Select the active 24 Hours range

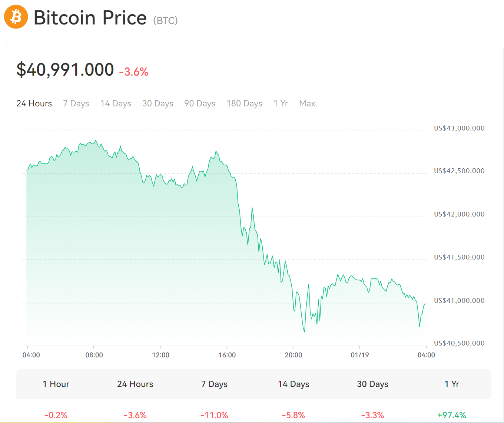point(34,103)
